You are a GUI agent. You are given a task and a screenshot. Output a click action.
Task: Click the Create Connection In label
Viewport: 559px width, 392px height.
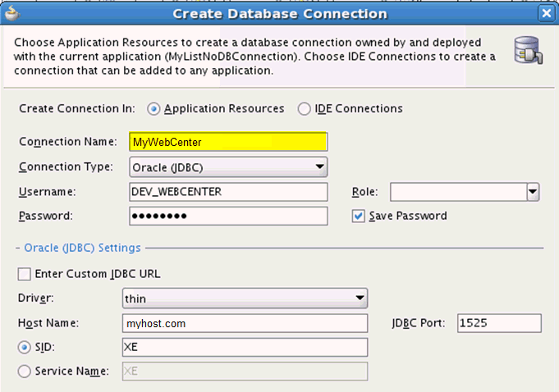tap(77, 108)
